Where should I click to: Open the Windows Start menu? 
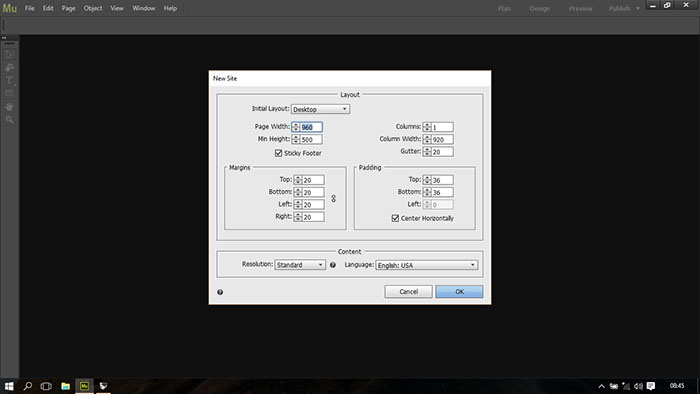tap(9, 386)
